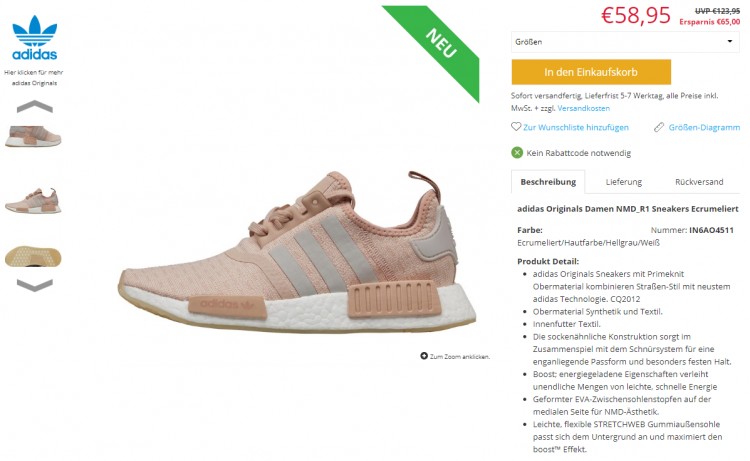Switch to the Lieferung tab
750x461 pixels.
(x=623, y=182)
